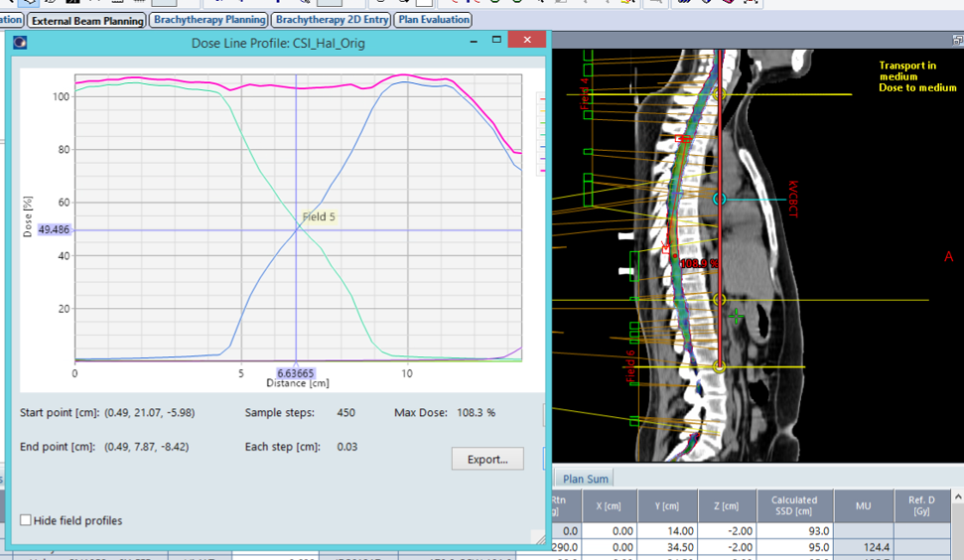Viewport: 964px width, 560px height.
Task: Click the MU cell value 124.4
Action: 876,547
